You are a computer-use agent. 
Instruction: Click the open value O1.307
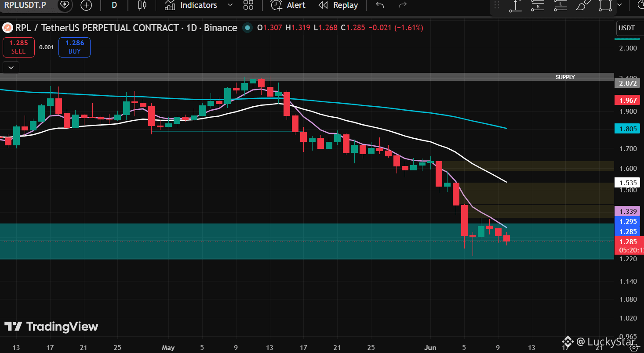pyautogui.click(x=270, y=28)
